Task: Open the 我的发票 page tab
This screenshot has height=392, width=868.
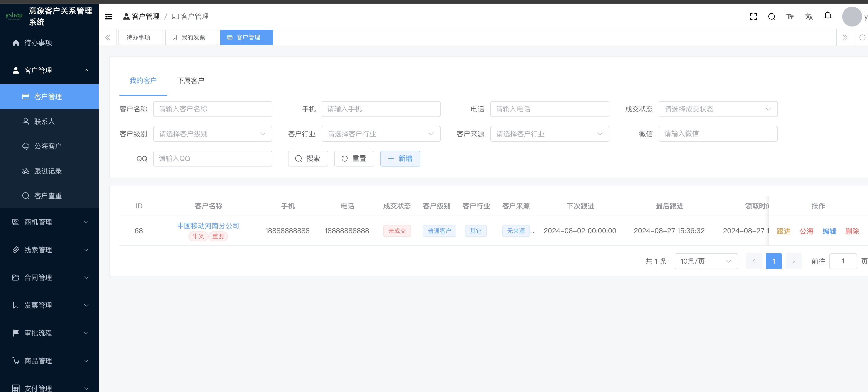Action: 191,37
